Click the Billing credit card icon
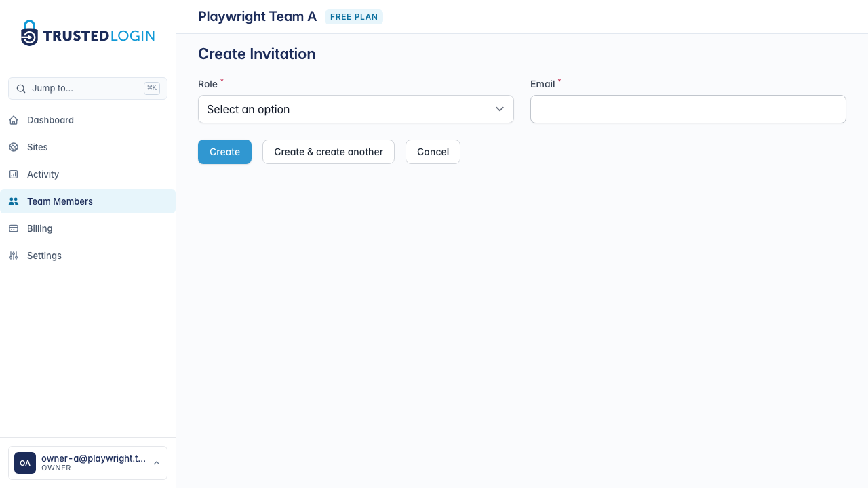The width and height of the screenshot is (868, 488). (x=14, y=228)
